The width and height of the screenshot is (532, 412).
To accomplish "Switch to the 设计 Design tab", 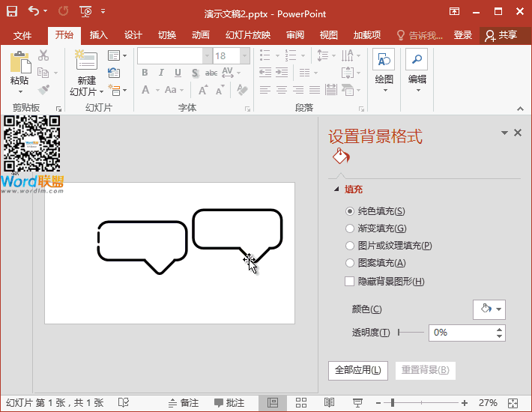I will point(133,34).
